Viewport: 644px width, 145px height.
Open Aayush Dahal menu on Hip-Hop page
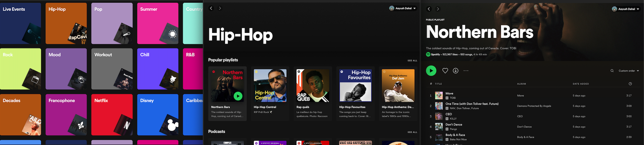coord(402,8)
